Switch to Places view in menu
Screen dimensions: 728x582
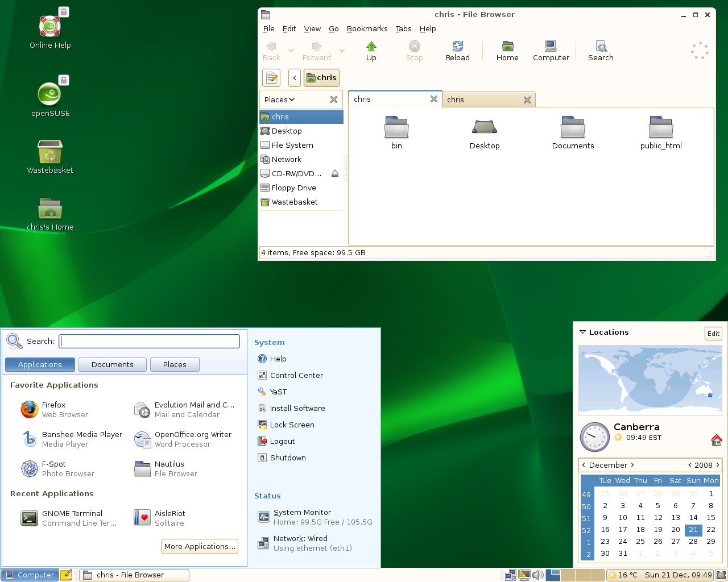[175, 364]
